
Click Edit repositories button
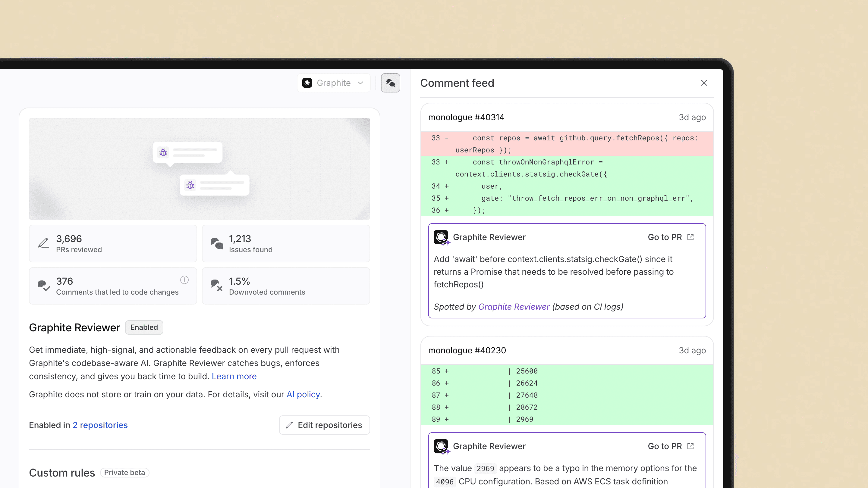pos(324,425)
